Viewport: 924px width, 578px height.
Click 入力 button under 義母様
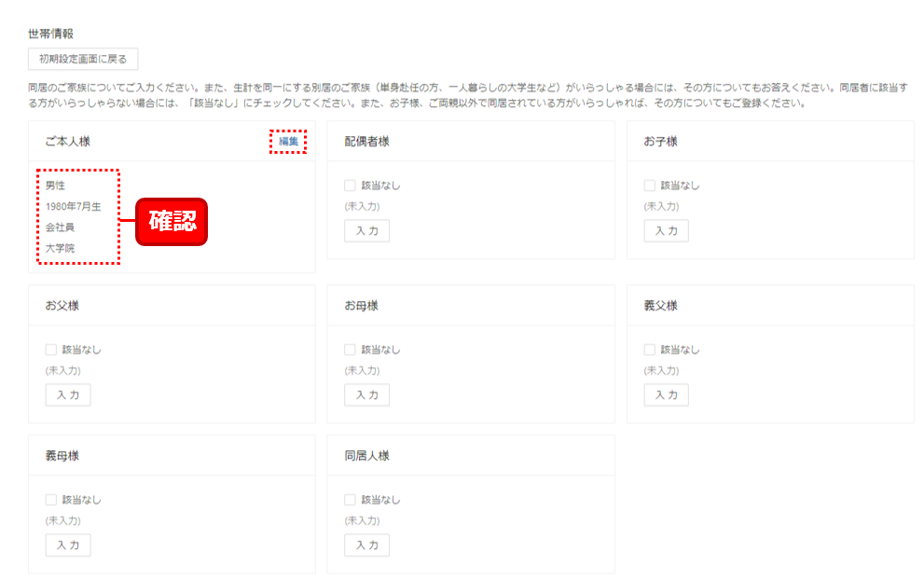pos(67,544)
